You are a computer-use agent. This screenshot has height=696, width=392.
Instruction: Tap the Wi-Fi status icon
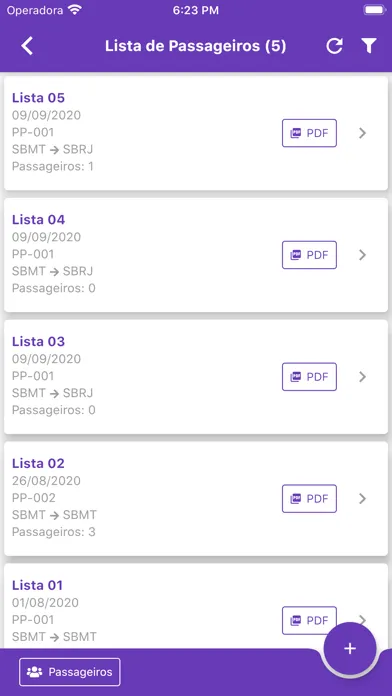75,10
